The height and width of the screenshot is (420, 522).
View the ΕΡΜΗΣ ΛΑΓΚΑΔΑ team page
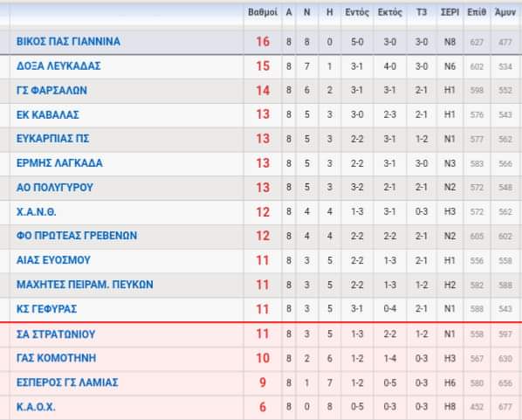click(59, 163)
